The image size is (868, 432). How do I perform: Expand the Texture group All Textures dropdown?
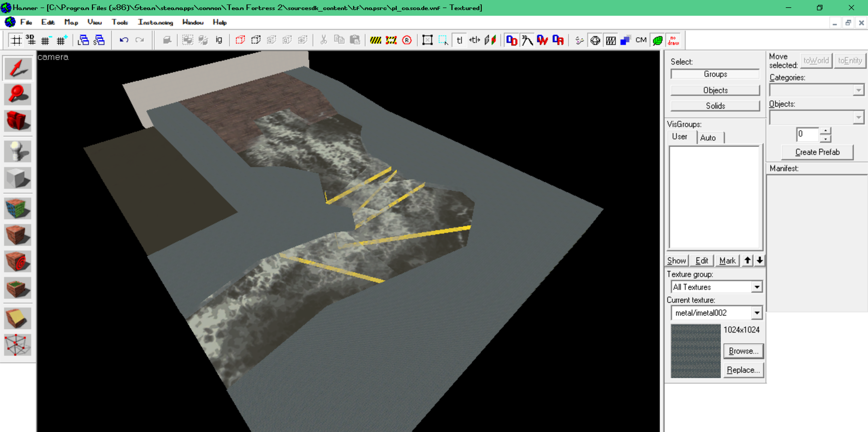tap(757, 287)
